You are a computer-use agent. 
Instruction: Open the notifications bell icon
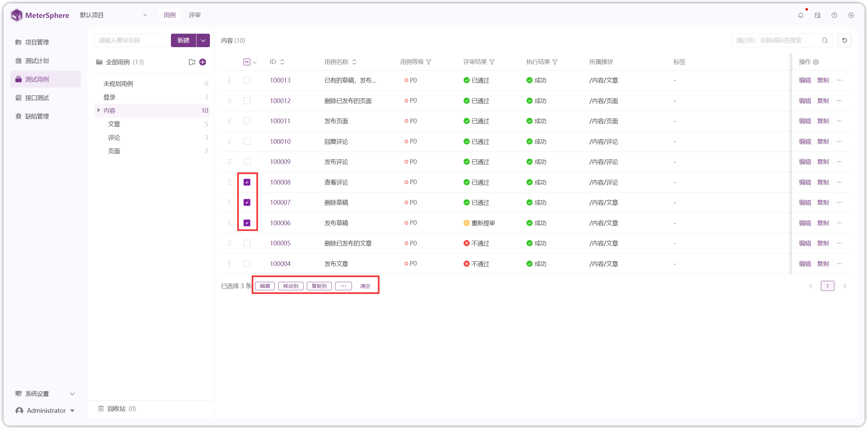(801, 15)
